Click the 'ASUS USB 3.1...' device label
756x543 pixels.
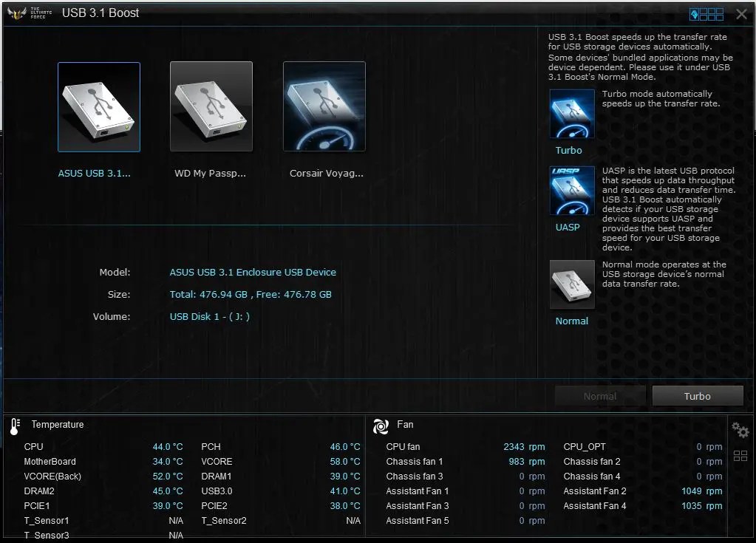coord(94,174)
